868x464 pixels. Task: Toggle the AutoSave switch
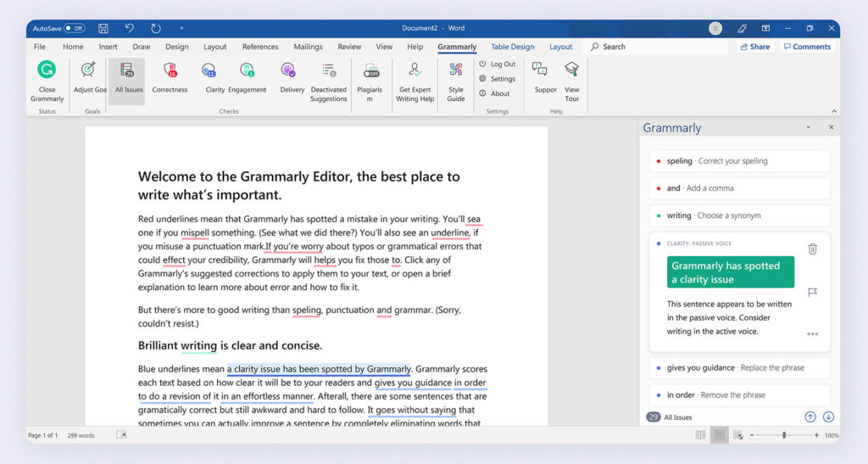75,28
